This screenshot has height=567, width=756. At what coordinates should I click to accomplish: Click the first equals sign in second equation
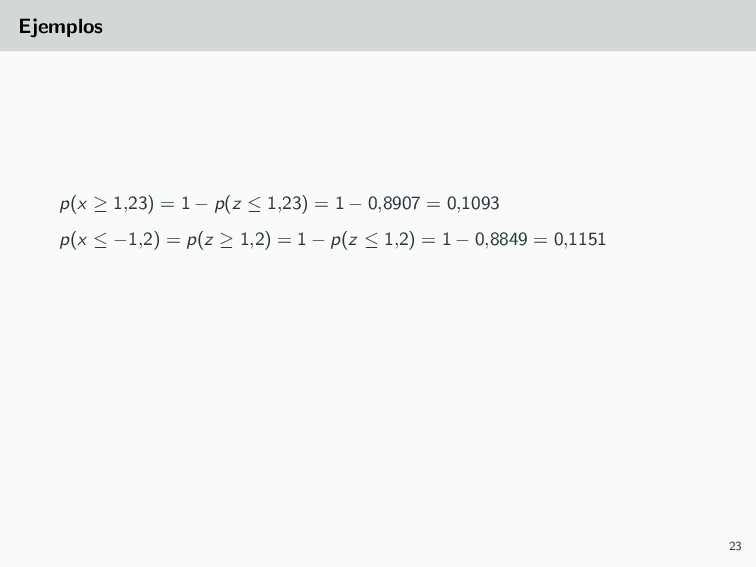173,240
